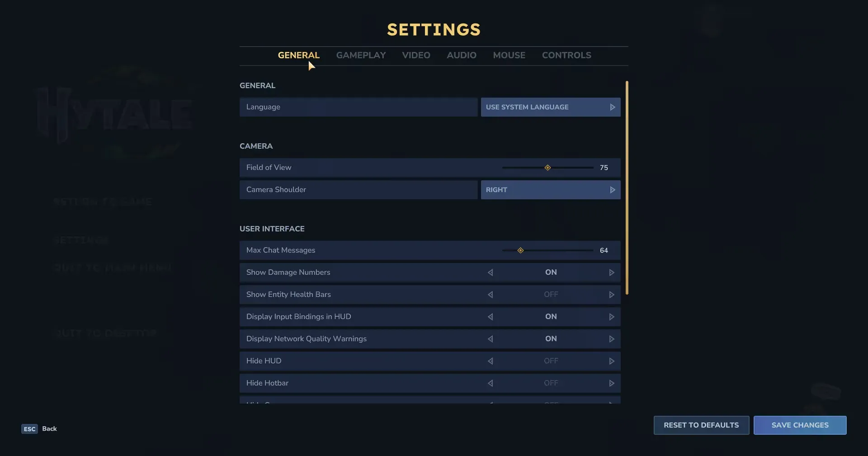
Task: Click right arrow for Display Input Bindings in HUD
Action: pos(611,317)
